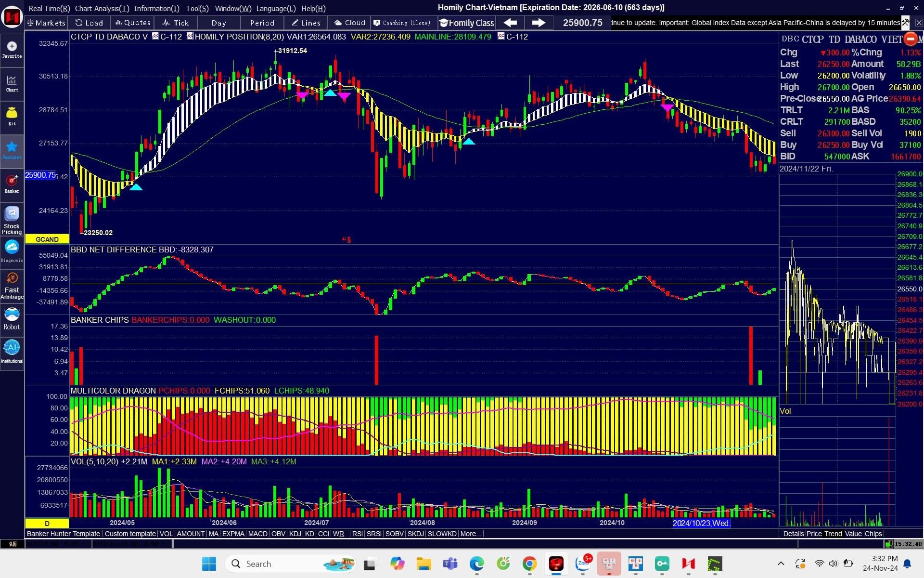Open Homily Class
Viewport: 924px width, 578px height.
467,23
